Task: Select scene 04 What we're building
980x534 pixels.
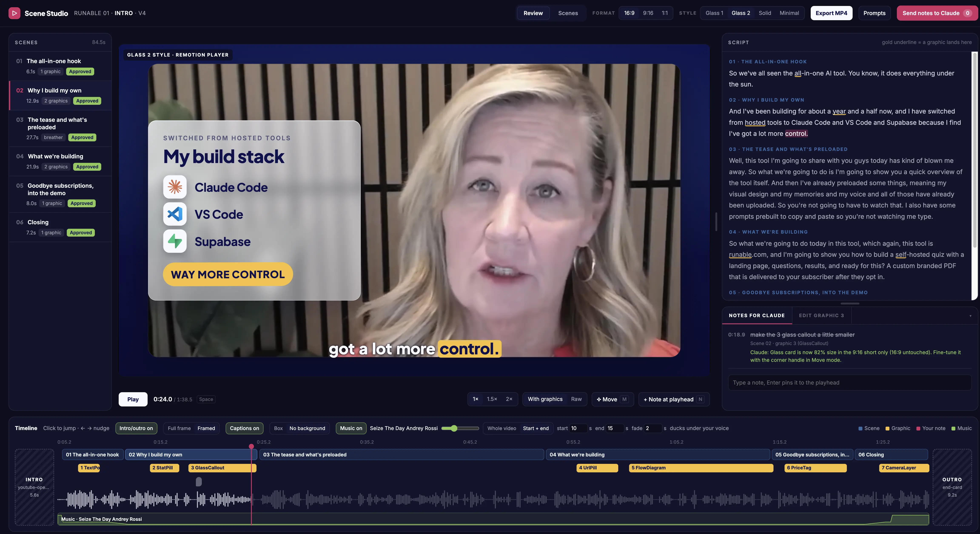Action: pos(60,161)
